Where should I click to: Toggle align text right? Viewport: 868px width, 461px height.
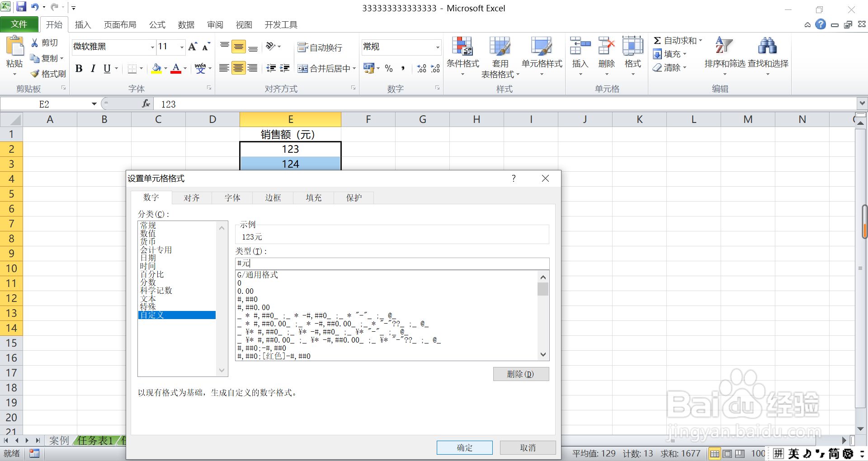click(x=253, y=68)
